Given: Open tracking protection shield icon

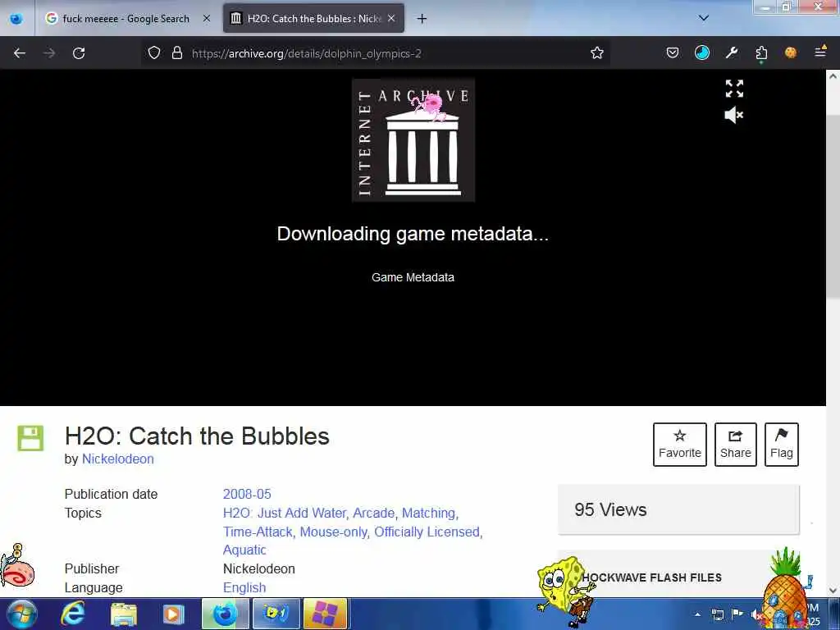Looking at the screenshot, I should point(153,53).
